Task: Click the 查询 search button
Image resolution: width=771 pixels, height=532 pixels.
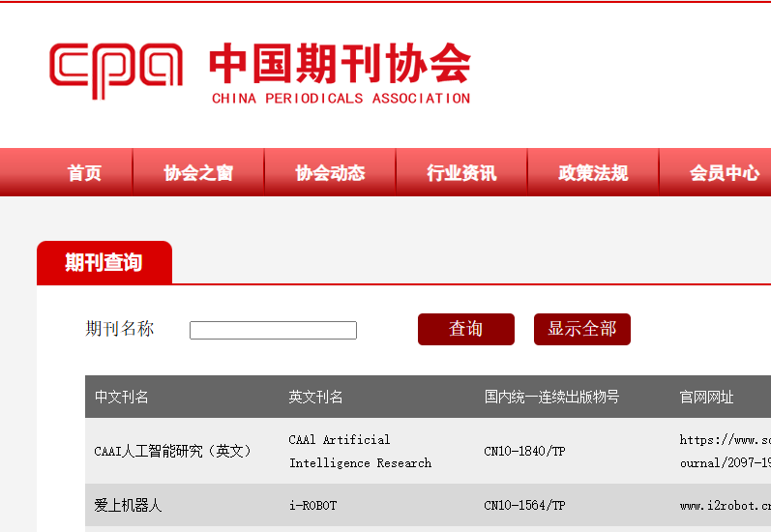Action: (x=466, y=329)
